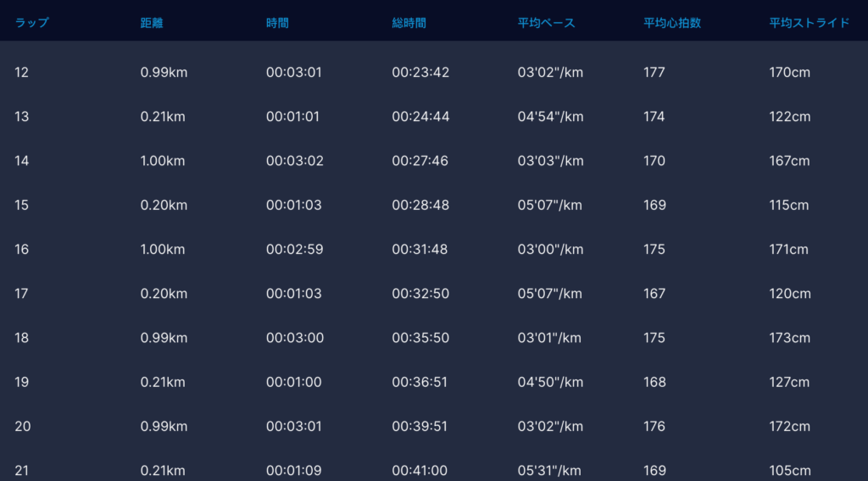
Task: Click the ラップ column header
Action: coord(31,23)
